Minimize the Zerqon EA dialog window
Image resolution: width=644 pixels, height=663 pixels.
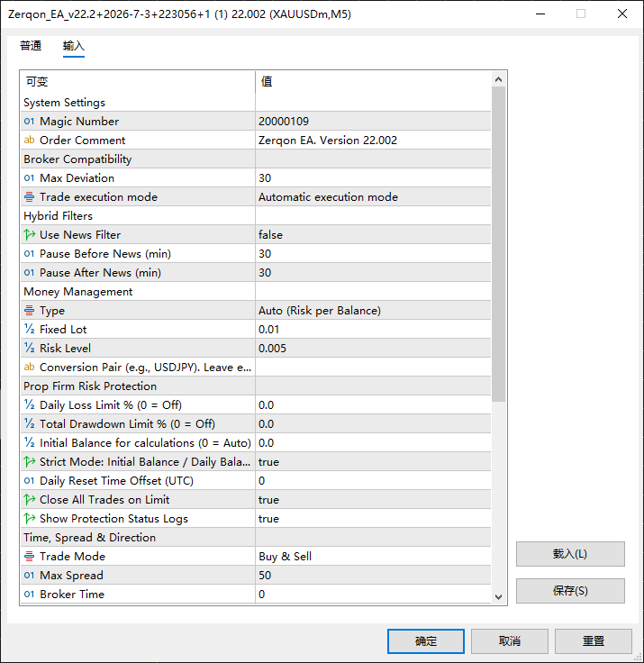pyautogui.click(x=540, y=14)
